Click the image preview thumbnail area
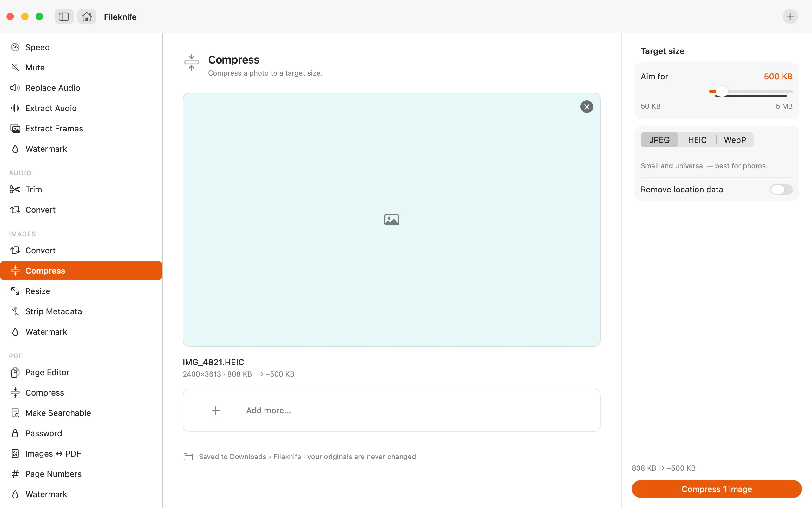The width and height of the screenshot is (812, 508). coord(391,220)
